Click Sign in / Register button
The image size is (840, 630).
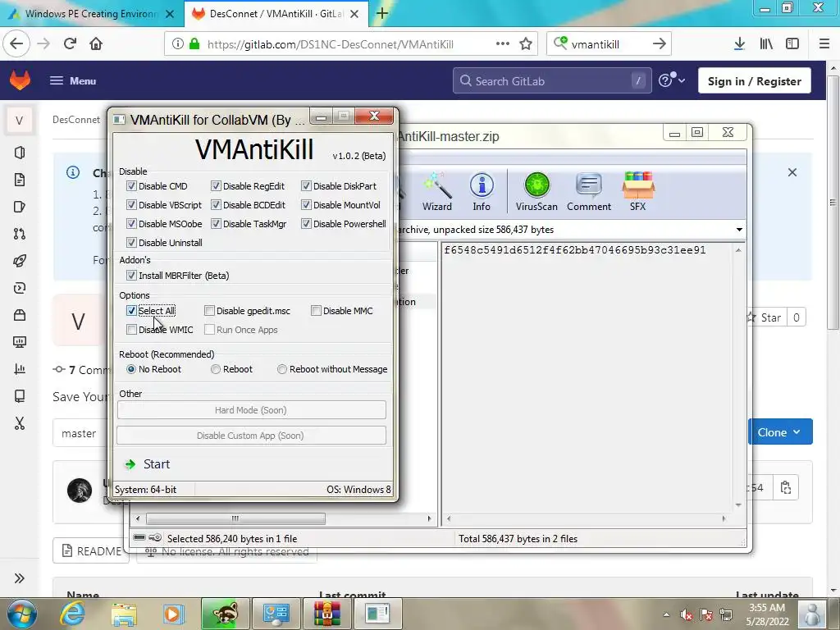click(755, 81)
